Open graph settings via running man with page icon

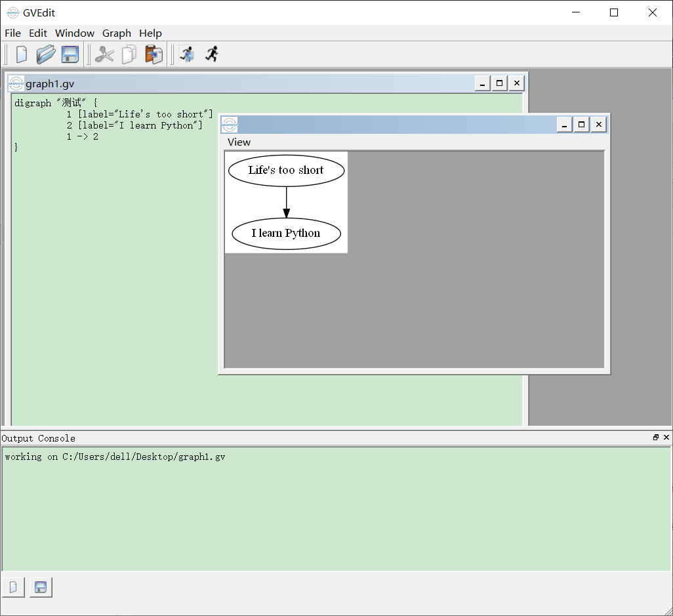(x=188, y=54)
